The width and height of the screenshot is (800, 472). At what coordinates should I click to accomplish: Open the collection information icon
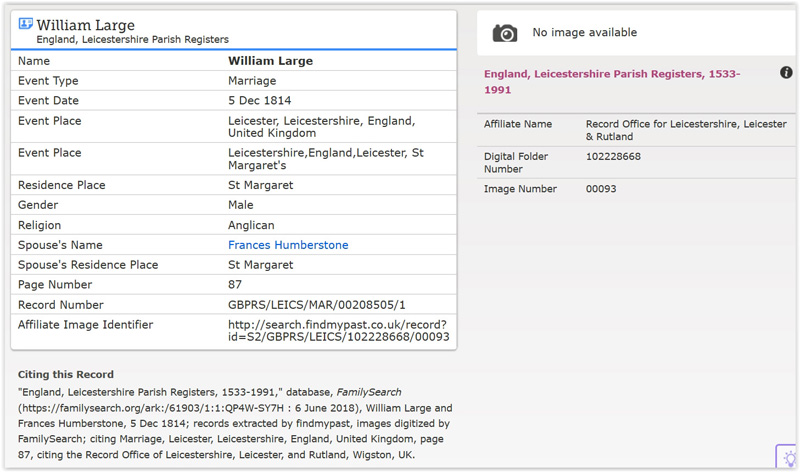coord(786,73)
